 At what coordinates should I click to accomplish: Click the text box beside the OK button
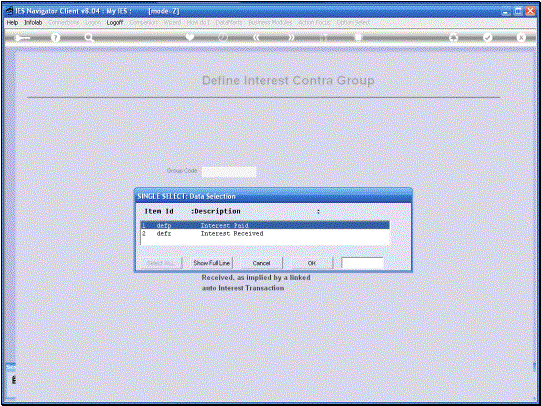pyautogui.click(x=362, y=263)
